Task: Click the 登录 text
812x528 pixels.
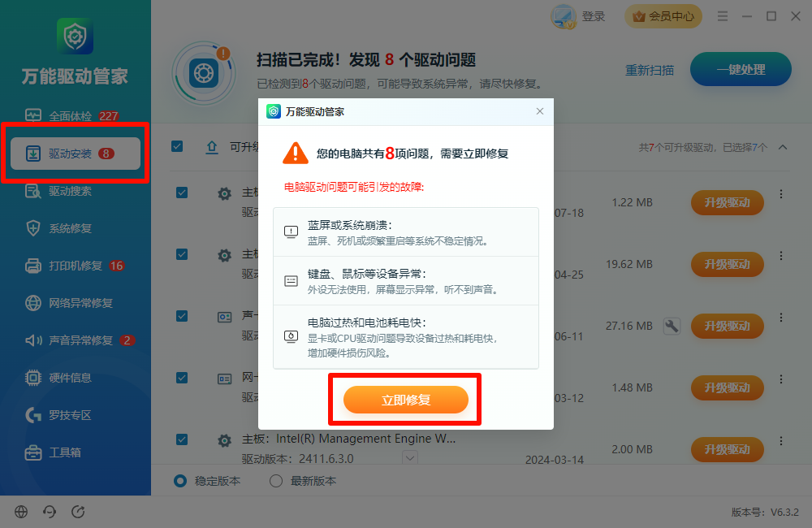Action: click(x=594, y=16)
